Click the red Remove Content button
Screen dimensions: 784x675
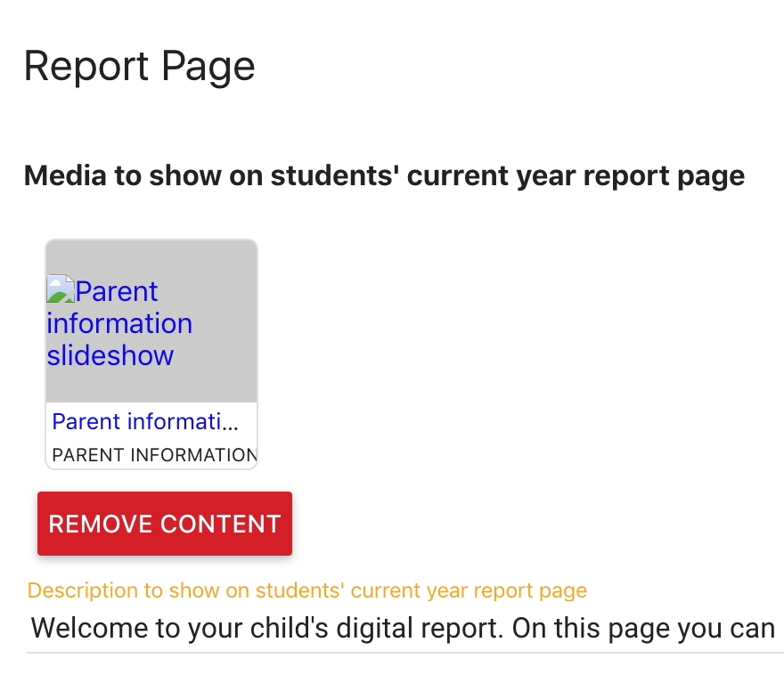point(165,523)
